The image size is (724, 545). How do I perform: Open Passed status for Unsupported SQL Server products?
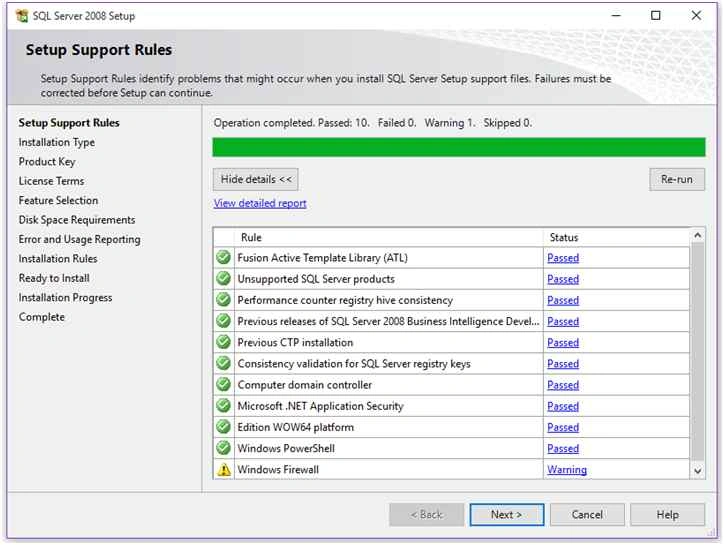(x=563, y=279)
